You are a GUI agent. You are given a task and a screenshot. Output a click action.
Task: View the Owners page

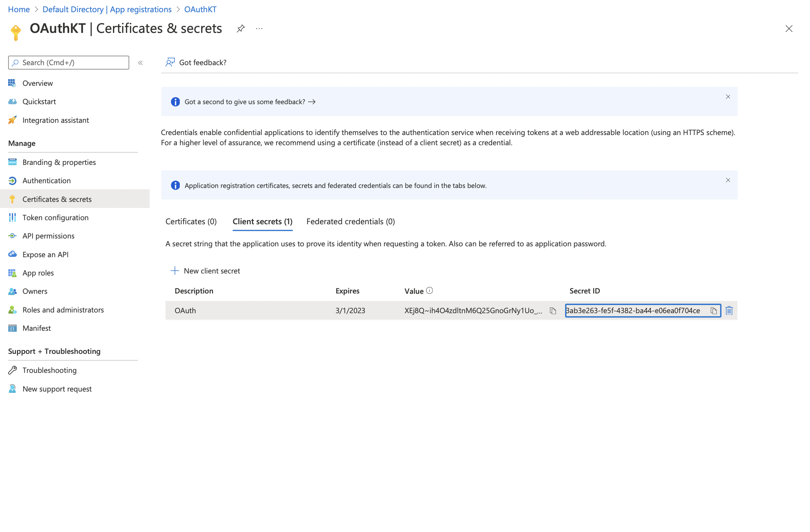click(35, 291)
